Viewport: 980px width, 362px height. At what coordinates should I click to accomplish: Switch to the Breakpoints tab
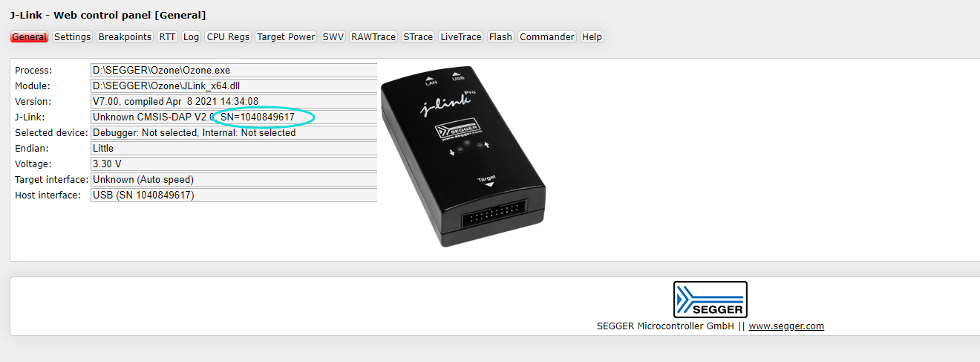[125, 36]
